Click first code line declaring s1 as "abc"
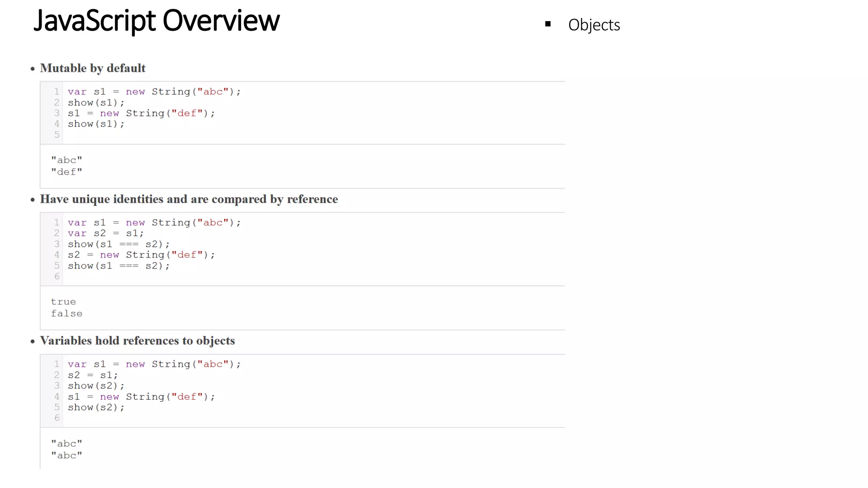The image size is (868, 488). coord(154,91)
